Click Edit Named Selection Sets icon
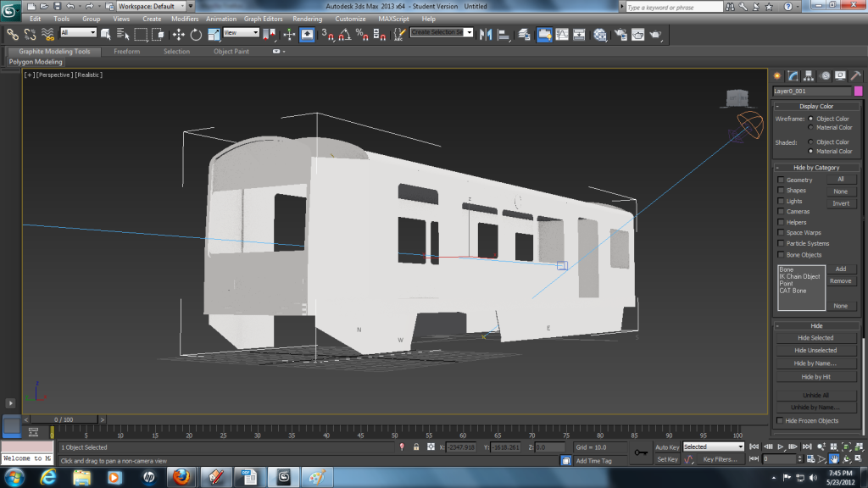 (x=399, y=35)
